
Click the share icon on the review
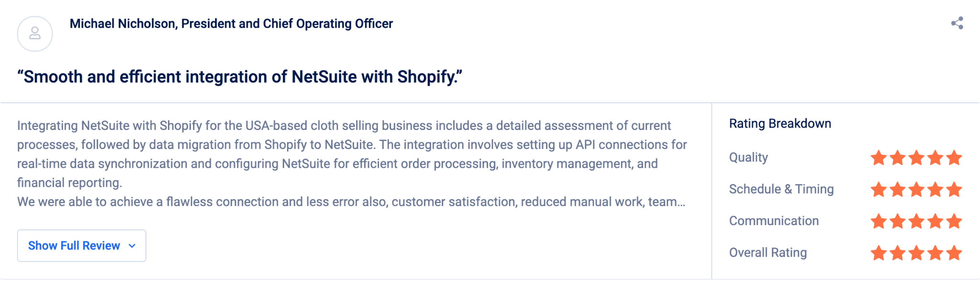tap(957, 23)
